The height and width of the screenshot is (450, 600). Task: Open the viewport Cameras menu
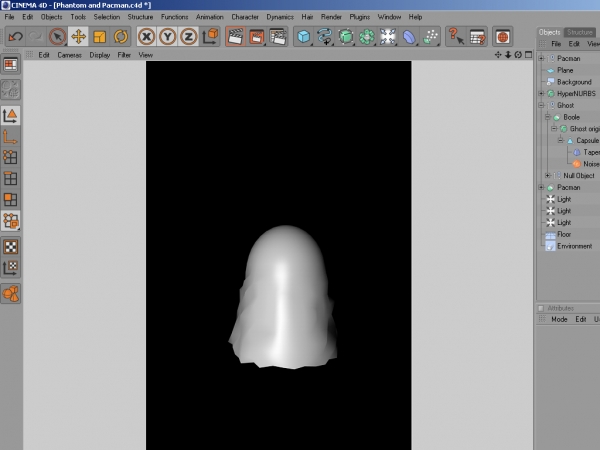(69, 55)
